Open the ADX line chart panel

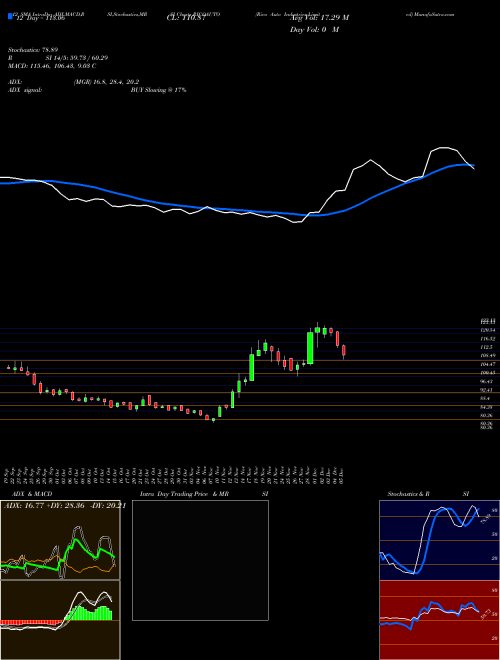tap(60, 540)
